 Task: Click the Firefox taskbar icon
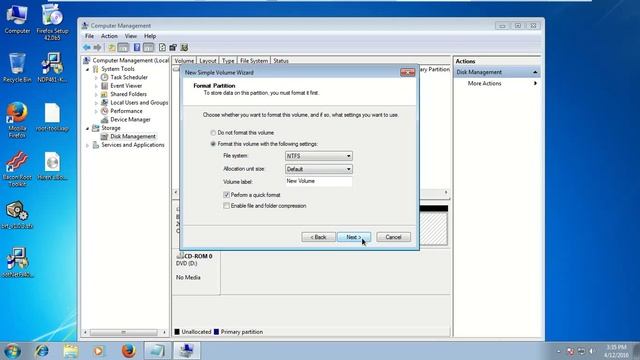click(129, 351)
